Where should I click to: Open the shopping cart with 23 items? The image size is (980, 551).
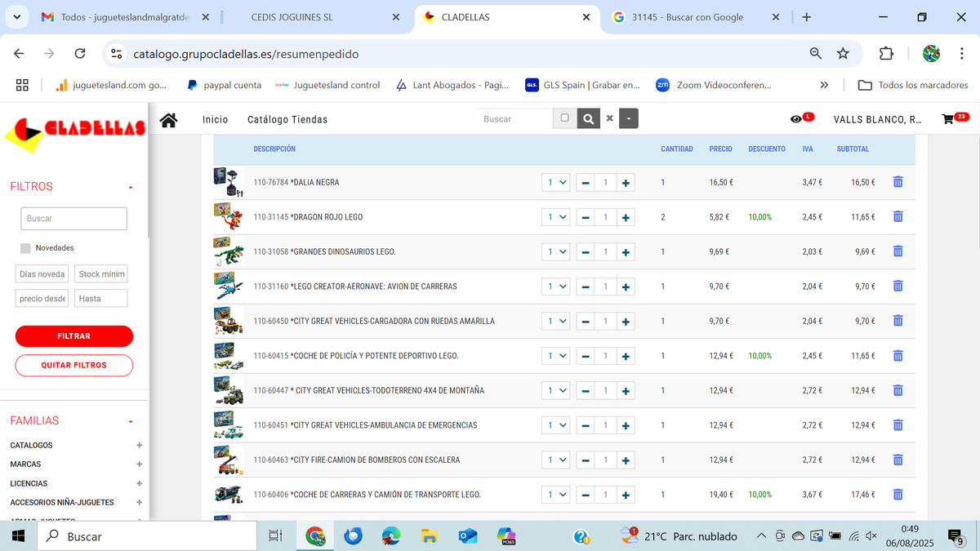point(949,119)
